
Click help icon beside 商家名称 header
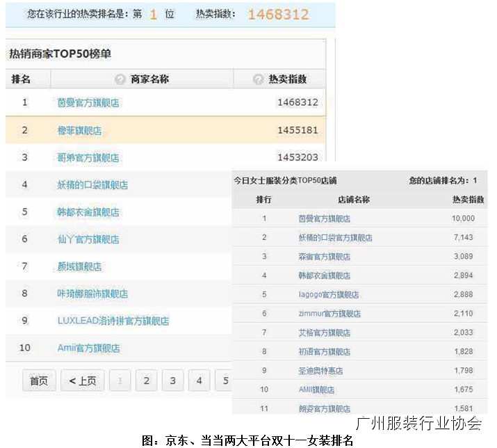tap(120, 79)
